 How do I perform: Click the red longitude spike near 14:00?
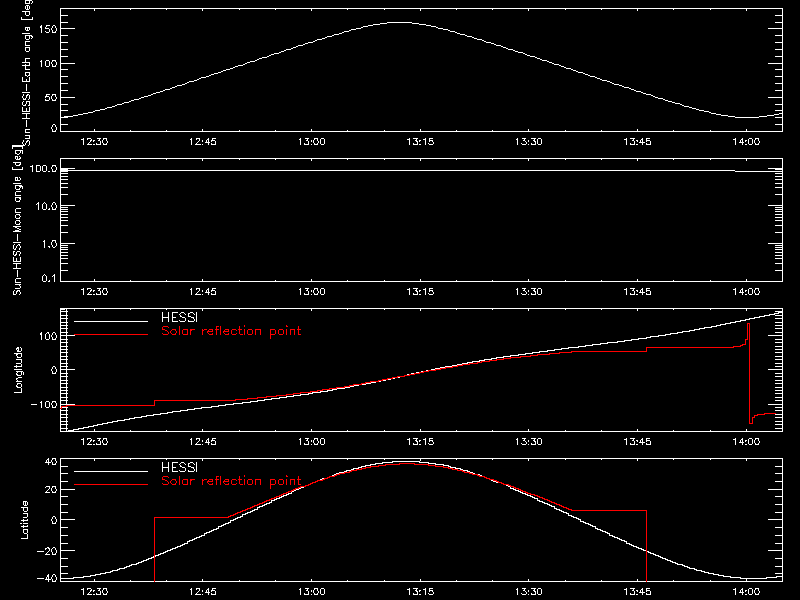(x=749, y=373)
